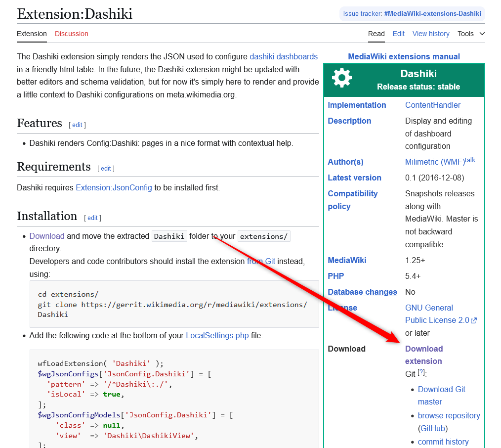501x448 pixels.
Task: Click the external link icon after GNU license
Action: (474, 320)
